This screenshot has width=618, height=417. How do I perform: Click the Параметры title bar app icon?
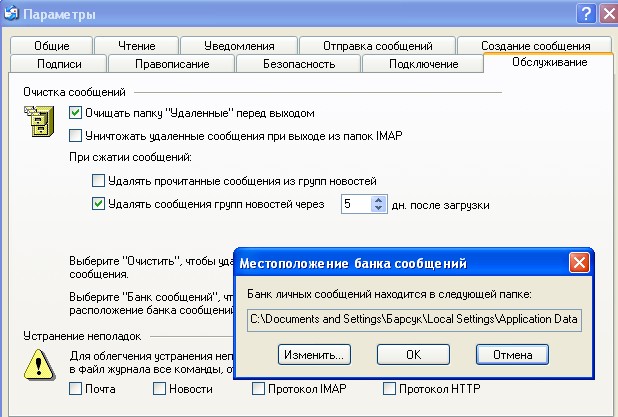tap(11, 13)
